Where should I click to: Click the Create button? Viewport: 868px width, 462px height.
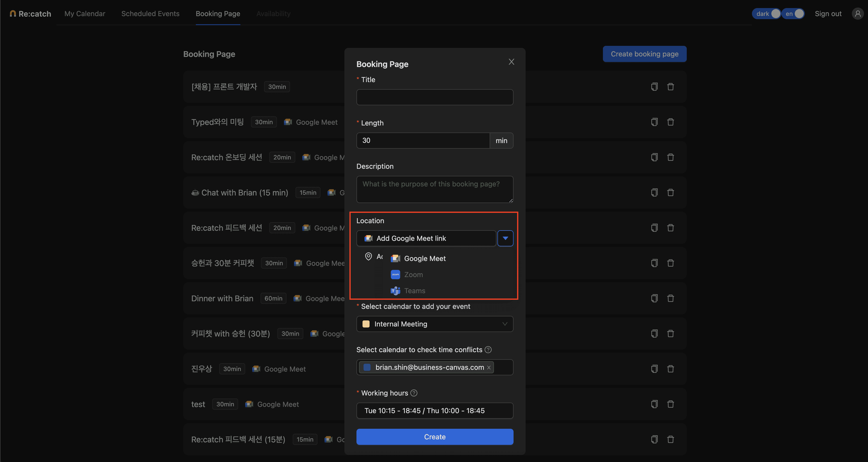[435, 437]
